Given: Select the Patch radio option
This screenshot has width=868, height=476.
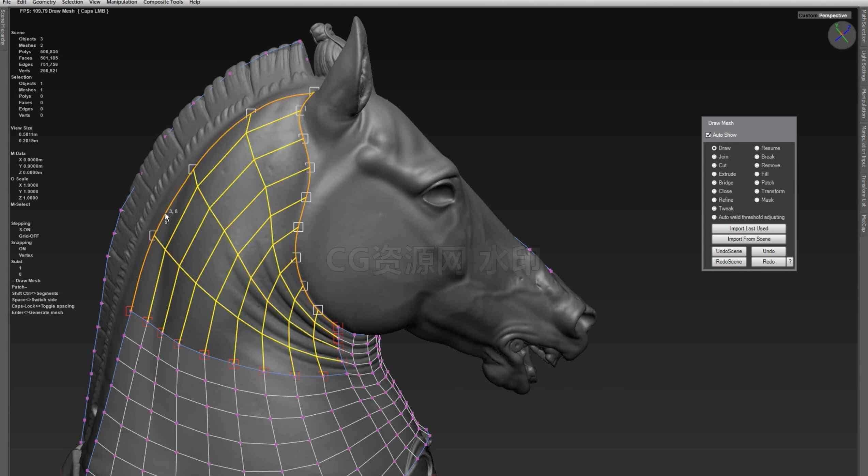Looking at the screenshot, I should [757, 183].
